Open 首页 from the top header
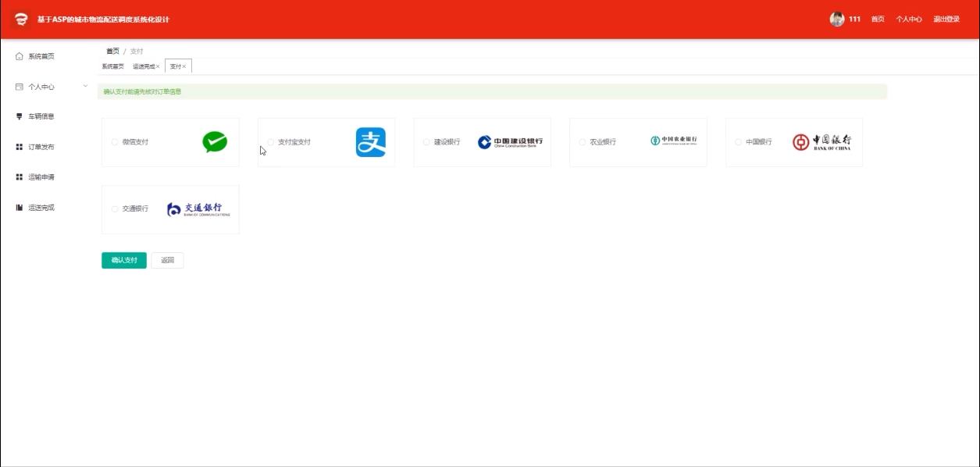The height and width of the screenshot is (467, 980). [x=878, y=20]
